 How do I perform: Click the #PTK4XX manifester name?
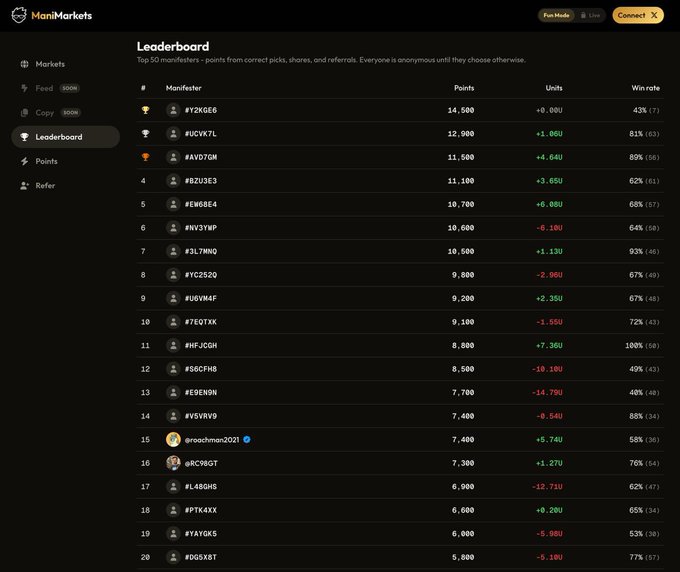[x=201, y=510]
